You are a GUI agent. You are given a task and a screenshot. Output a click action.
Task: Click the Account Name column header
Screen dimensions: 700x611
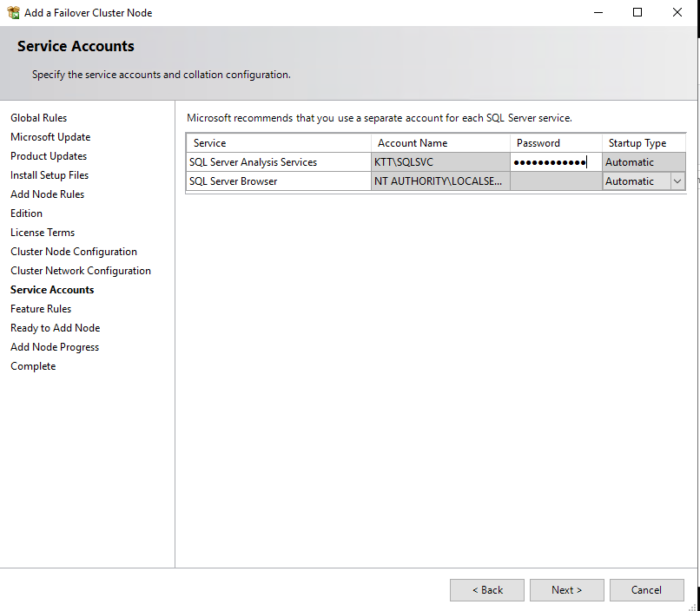[440, 142]
